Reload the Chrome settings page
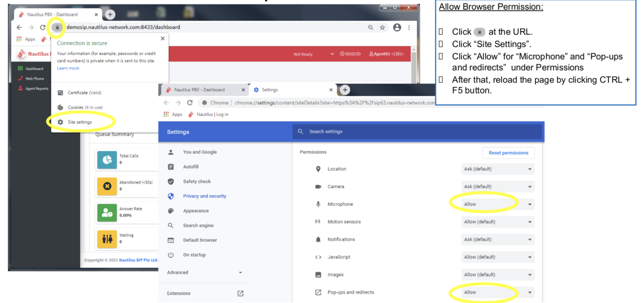This screenshot has height=303, width=644. (x=190, y=103)
